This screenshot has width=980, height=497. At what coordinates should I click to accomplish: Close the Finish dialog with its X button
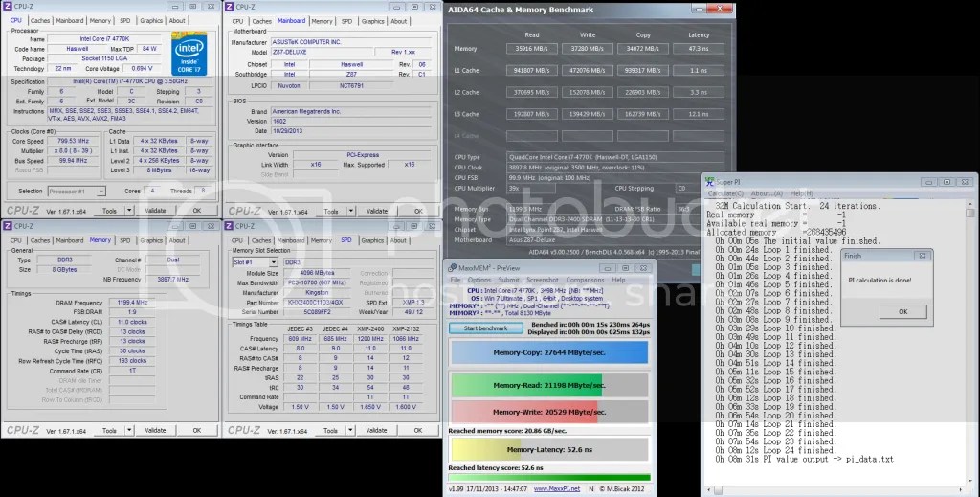(922, 256)
